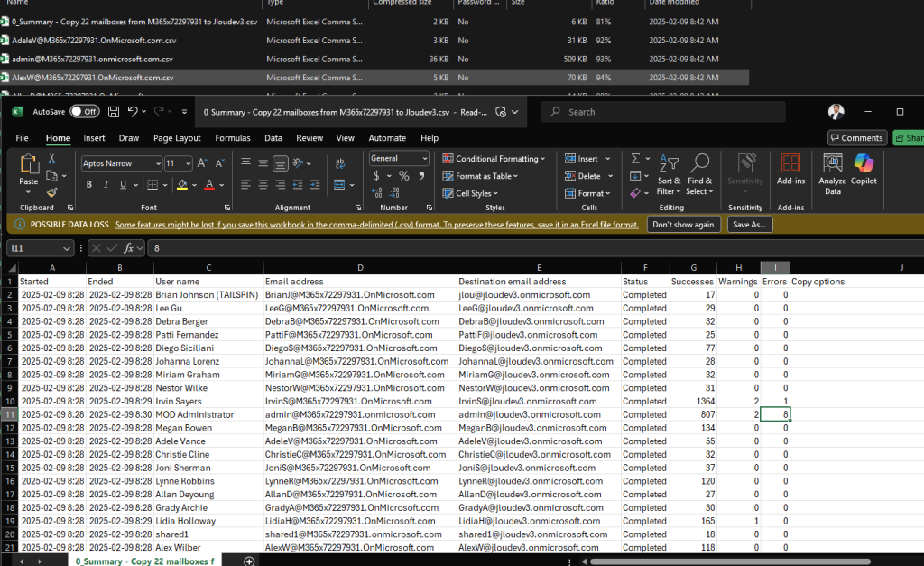Image resolution: width=924 pixels, height=566 pixels.
Task: Open the font size dropdown
Action: (x=188, y=163)
